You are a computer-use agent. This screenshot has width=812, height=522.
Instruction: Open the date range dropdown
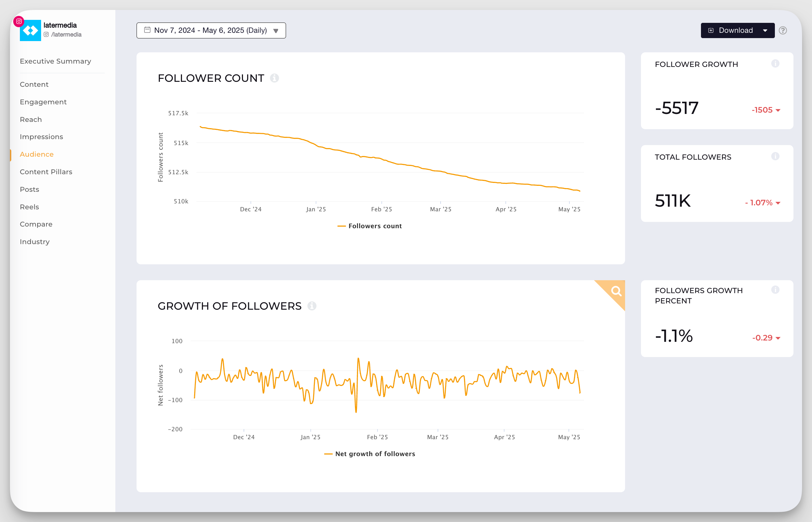[x=276, y=30]
